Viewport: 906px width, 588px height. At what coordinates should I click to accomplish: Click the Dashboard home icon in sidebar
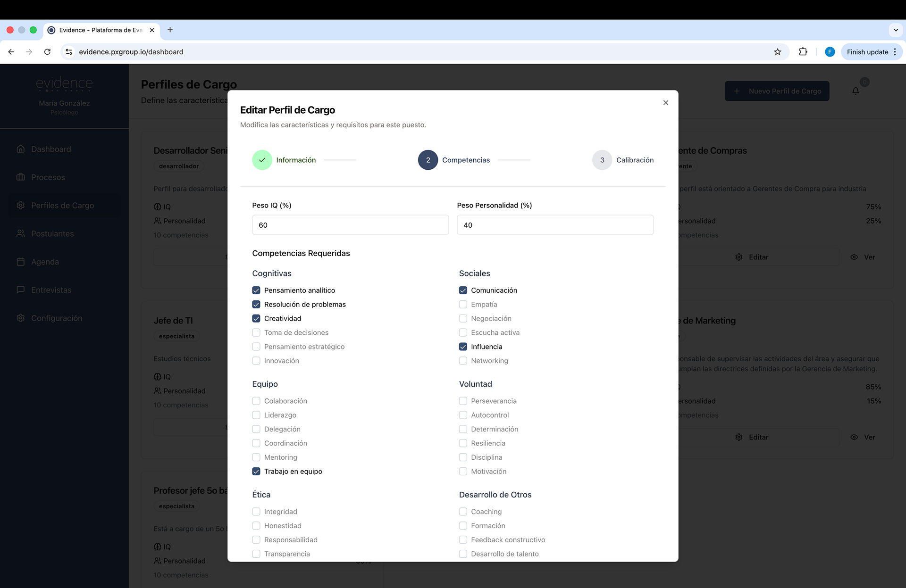pyautogui.click(x=21, y=149)
